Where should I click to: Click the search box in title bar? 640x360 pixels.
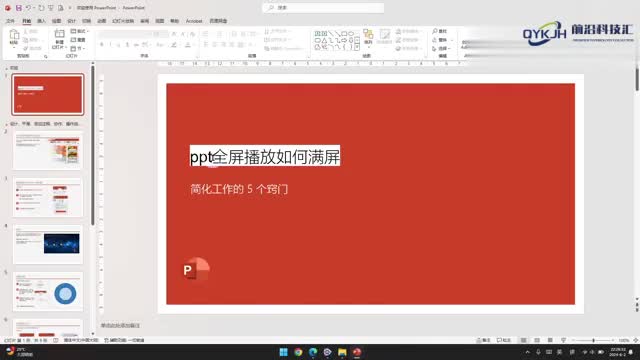(x=323, y=8)
